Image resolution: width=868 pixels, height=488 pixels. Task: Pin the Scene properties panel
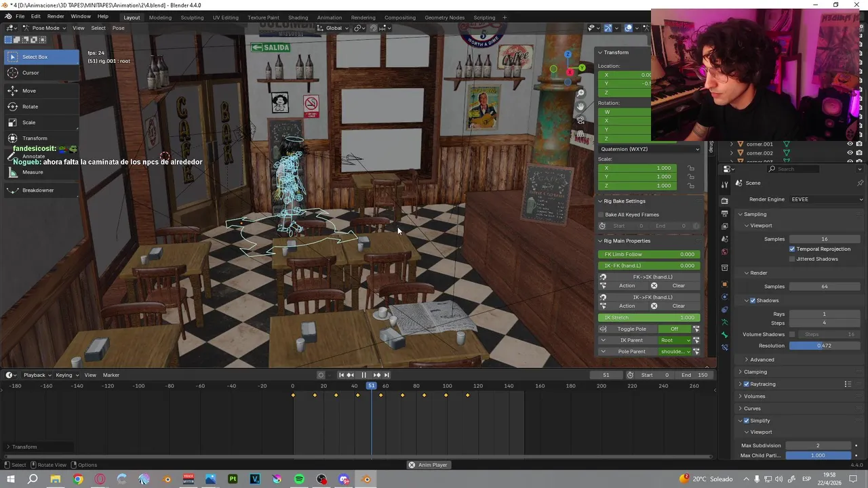click(860, 183)
